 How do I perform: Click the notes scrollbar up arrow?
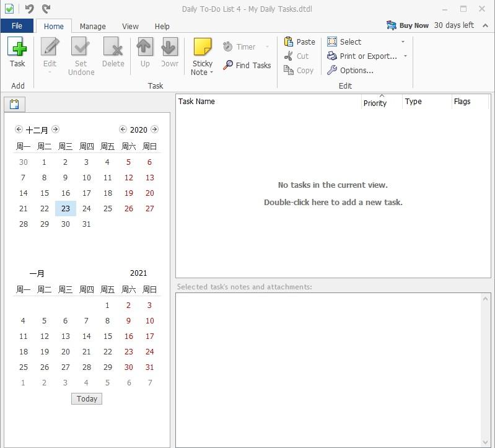[x=485, y=299]
